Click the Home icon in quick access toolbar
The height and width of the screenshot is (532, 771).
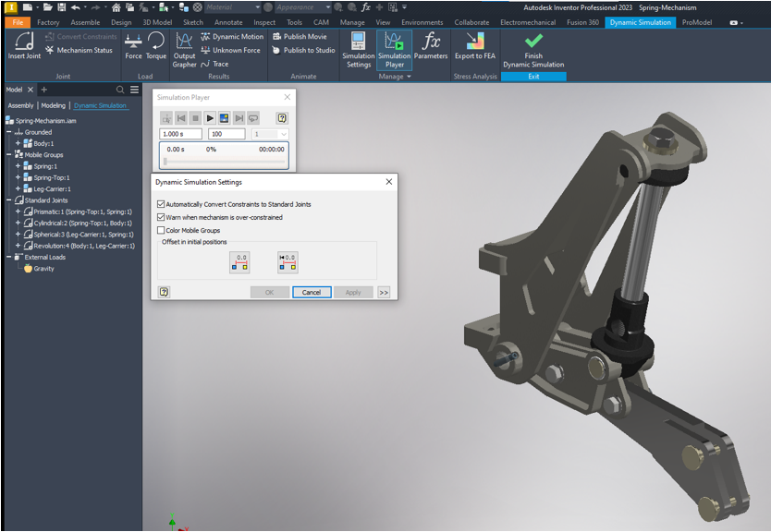click(116, 7)
